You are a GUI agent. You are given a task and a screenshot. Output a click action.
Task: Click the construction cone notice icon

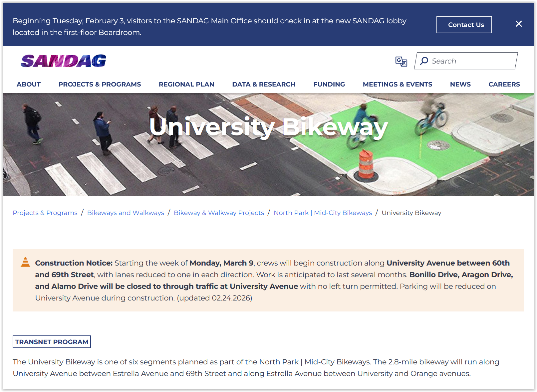pyautogui.click(x=25, y=262)
